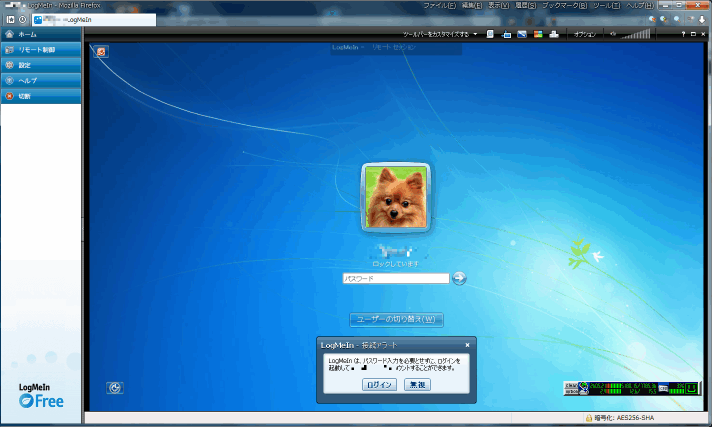Open オプション in the remote toolbar
712x427 pixels.
point(584,34)
